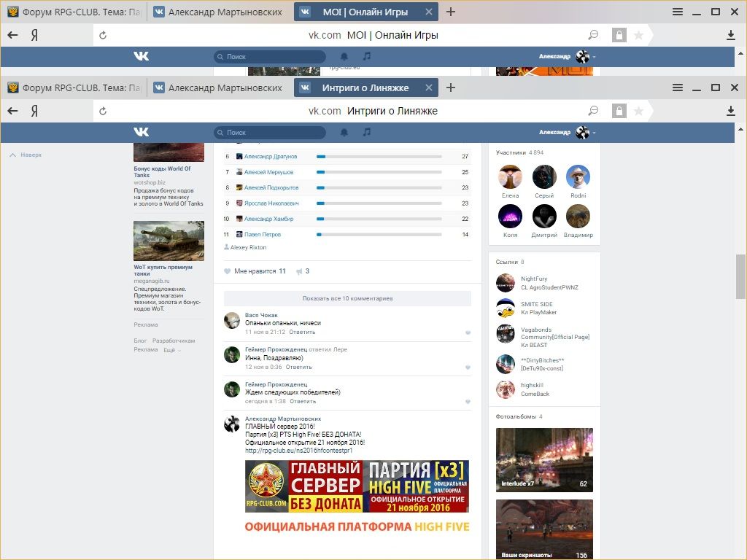The height and width of the screenshot is (560, 747).
Task: Click the VK logo below the Интриги о Линяжке address bar
Action: tap(141, 132)
